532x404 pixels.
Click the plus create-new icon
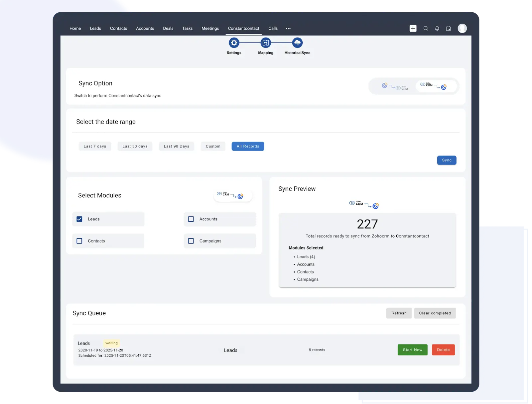click(x=413, y=28)
